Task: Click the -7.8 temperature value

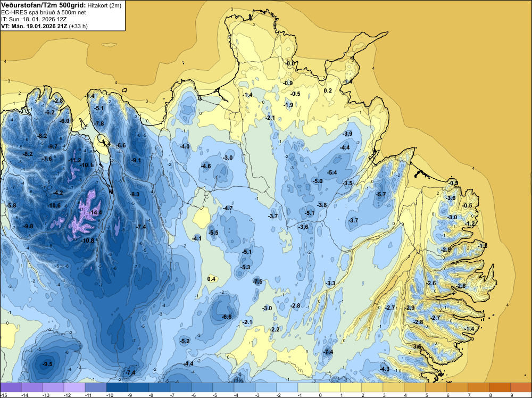Action: (x=99, y=124)
